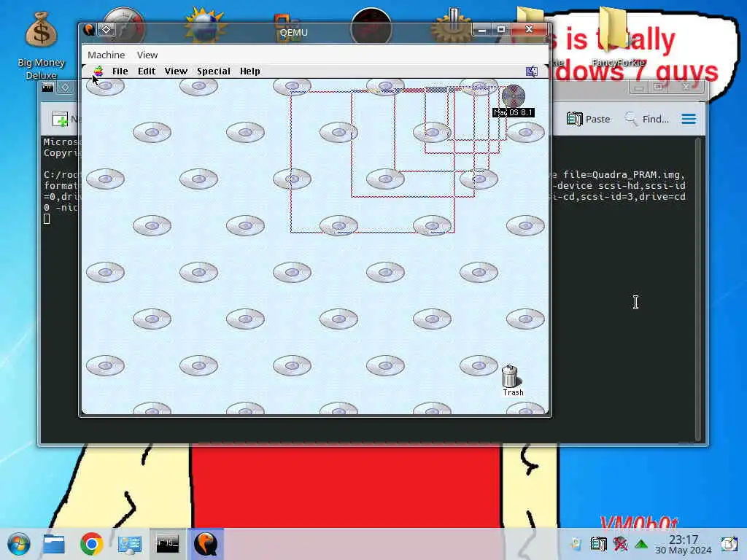This screenshot has width=747, height=560.
Task: Open the QEMU View menu beside Machine
Action: click(147, 55)
